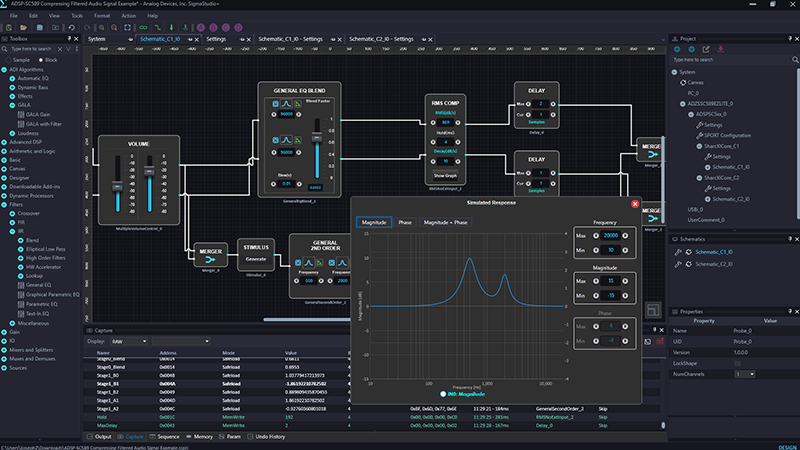Click the left Volume block fader
The height and width of the screenshot is (450, 800).
[x=118, y=185]
